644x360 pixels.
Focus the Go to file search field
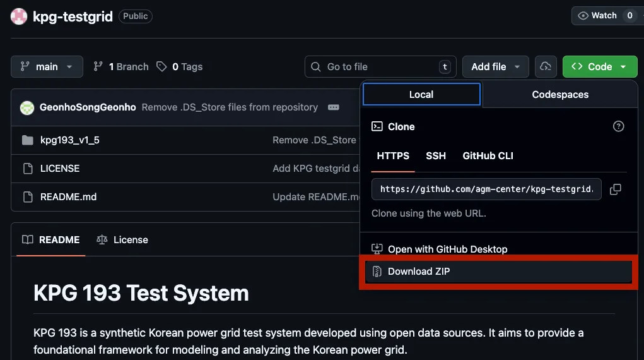[380, 67]
